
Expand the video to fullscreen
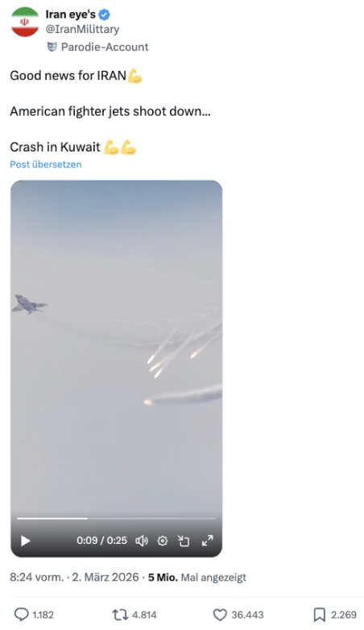click(x=207, y=541)
